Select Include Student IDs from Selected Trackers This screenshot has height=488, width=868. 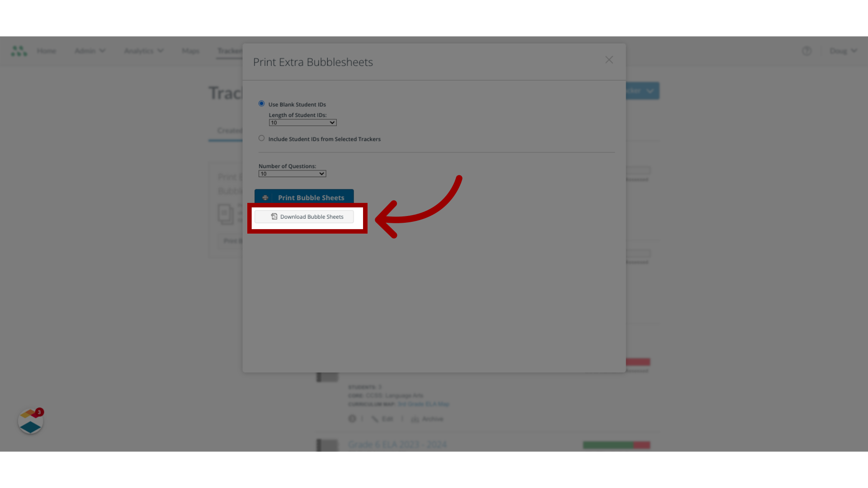coord(261,138)
